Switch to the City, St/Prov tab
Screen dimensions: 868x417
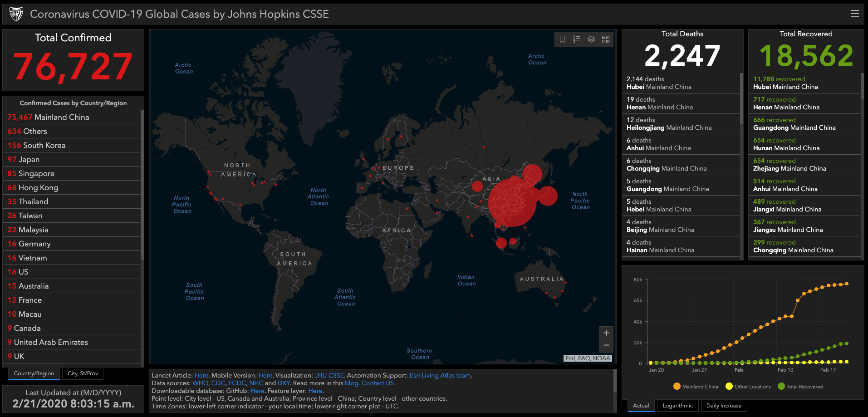pos(83,373)
